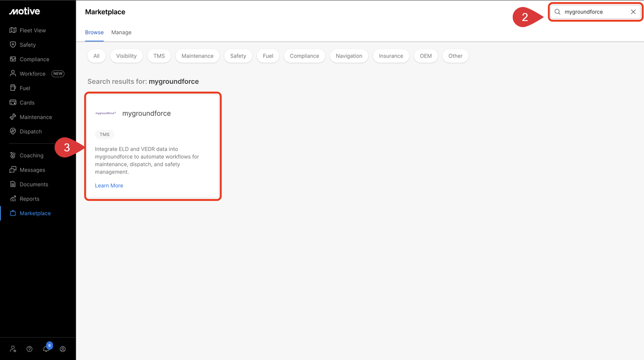
Task: Select the Navigation filter chip
Action: tap(349, 56)
